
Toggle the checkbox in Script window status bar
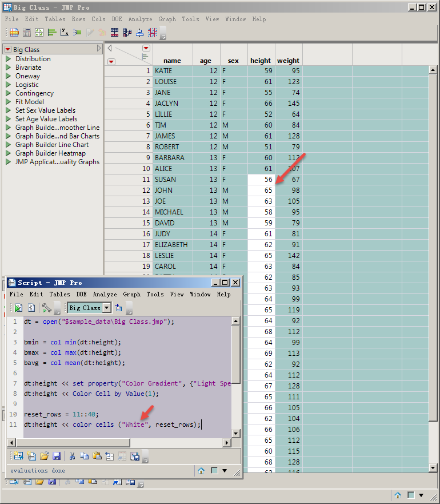(214, 470)
